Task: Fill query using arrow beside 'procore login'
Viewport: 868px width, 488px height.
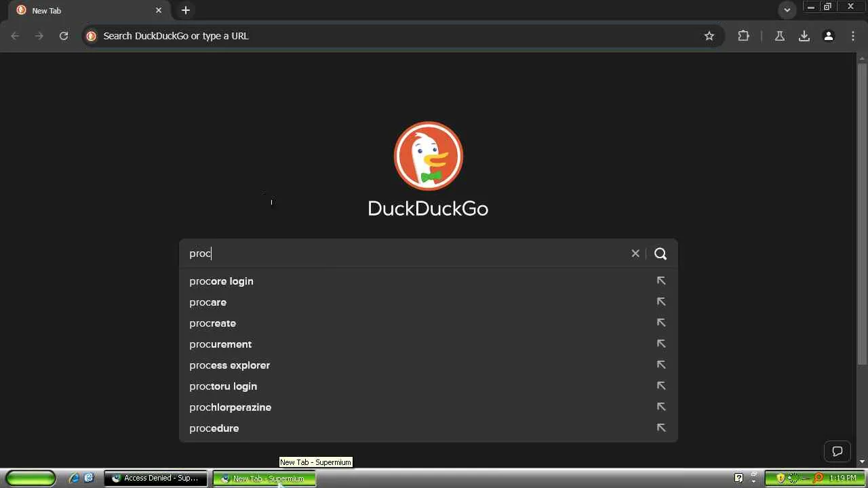Action: click(661, 281)
